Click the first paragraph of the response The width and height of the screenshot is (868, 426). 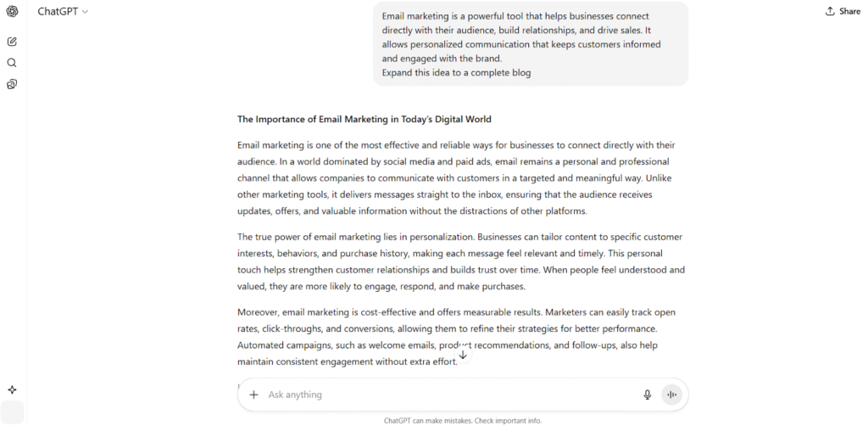pyautogui.click(x=458, y=178)
